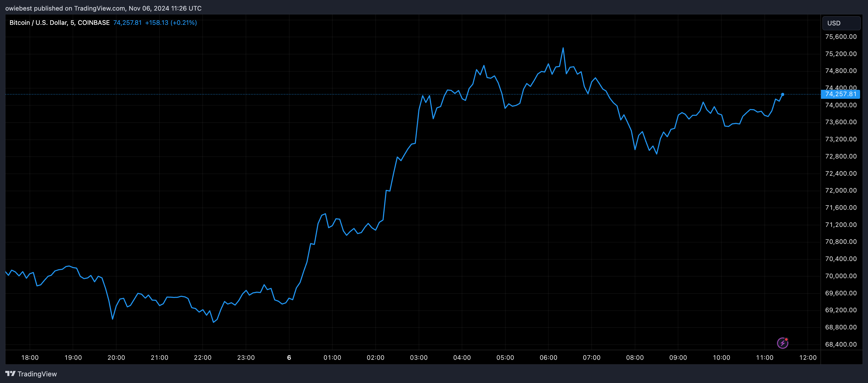Click the owiebest publisher name
Screen dimensions: 868x383
coord(19,8)
